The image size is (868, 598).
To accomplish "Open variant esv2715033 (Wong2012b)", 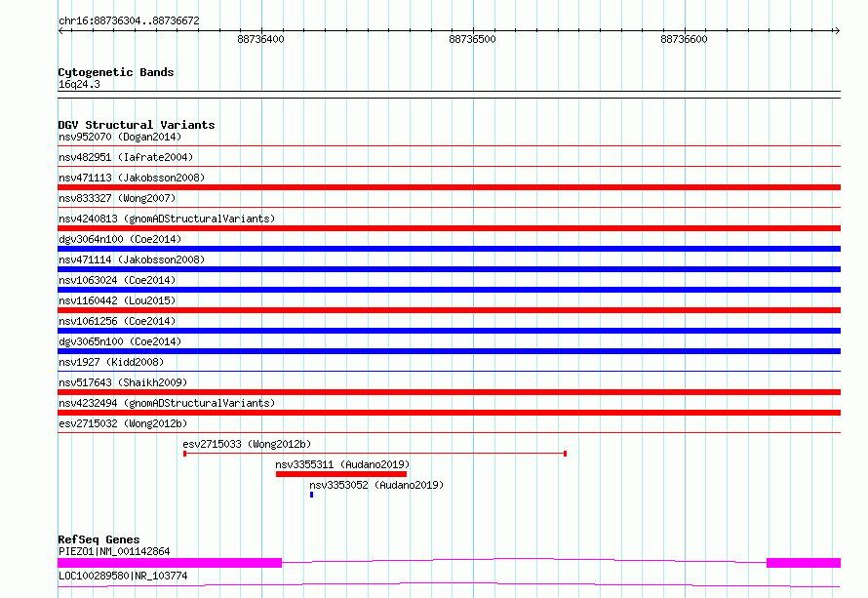I will [x=247, y=444].
